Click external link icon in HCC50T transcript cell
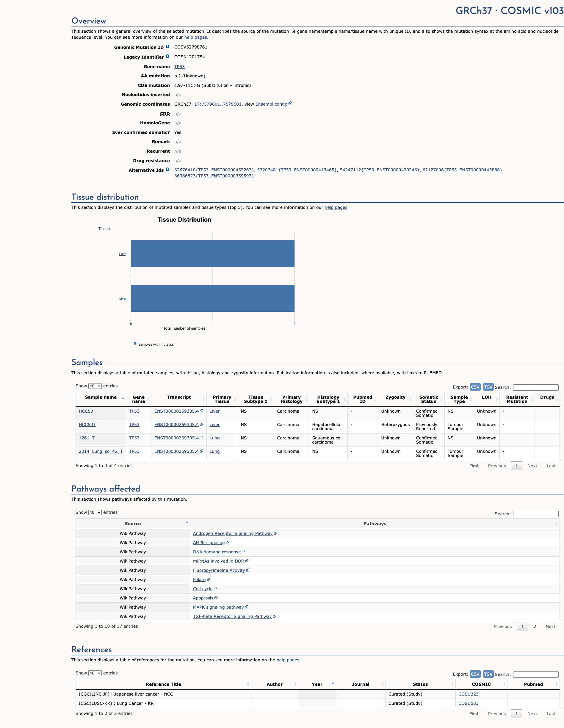564x728 pixels. (x=201, y=424)
